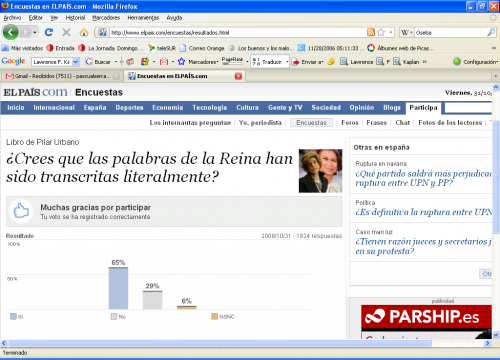Click the orange NS/NC legend swatch

click(214, 316)
